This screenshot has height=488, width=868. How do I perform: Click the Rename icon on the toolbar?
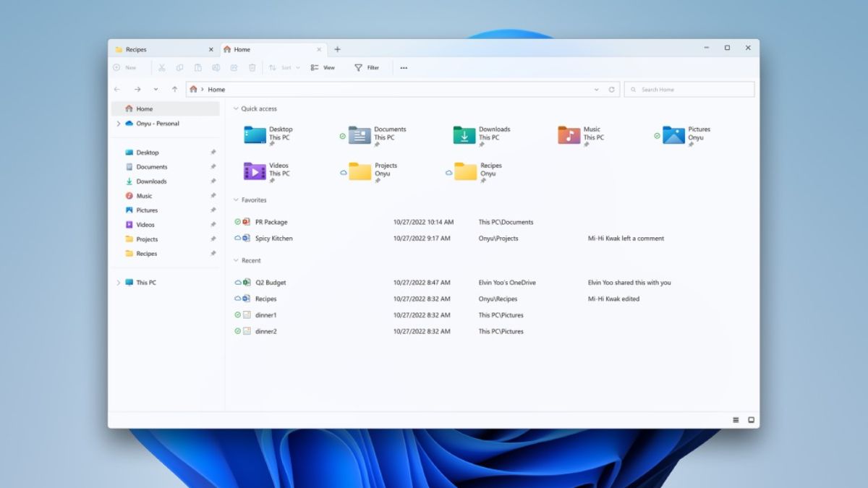(216, 67)
